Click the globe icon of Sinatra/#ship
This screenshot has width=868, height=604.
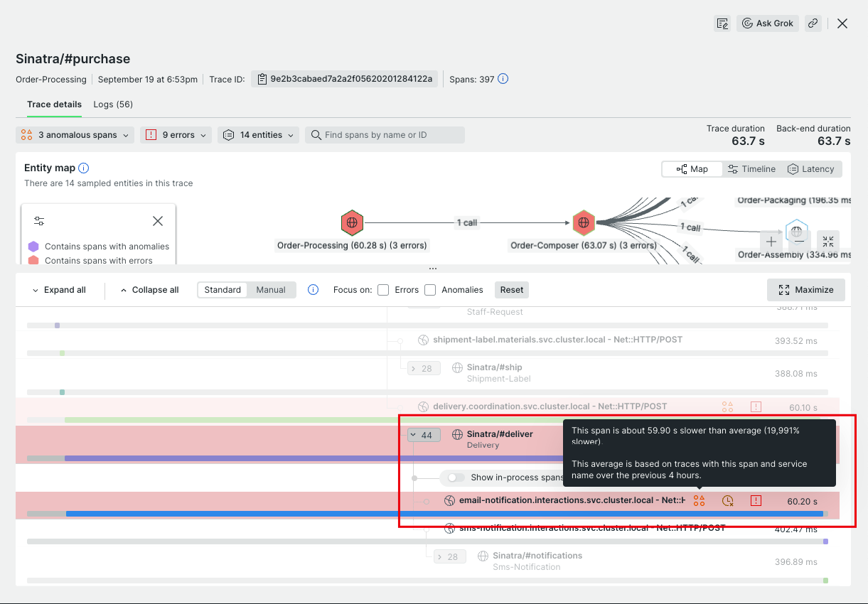click(x=458, y=368)
